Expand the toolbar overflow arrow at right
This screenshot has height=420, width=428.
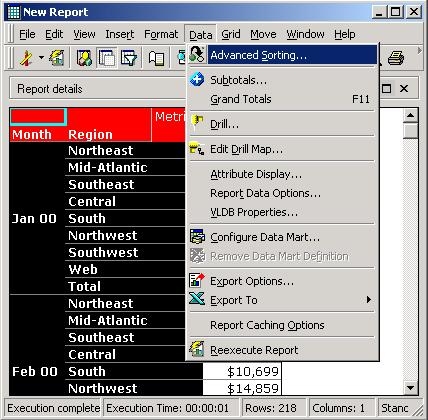pyautogui.click(x=419, y=51)
